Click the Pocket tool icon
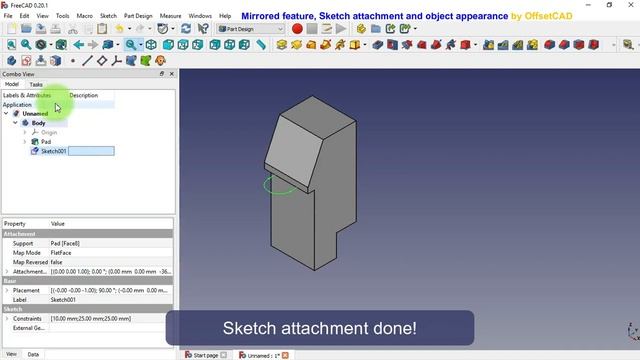Screen dimensions: 640x360 coord(378,44)
